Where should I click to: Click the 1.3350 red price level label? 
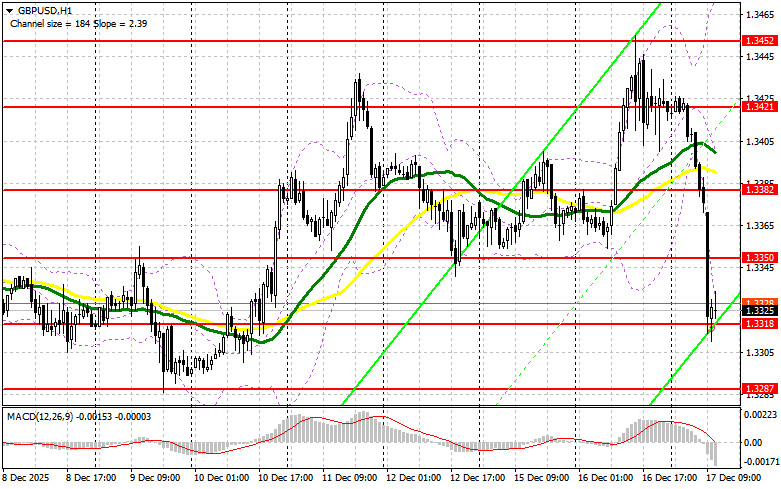tap(760, 257)
